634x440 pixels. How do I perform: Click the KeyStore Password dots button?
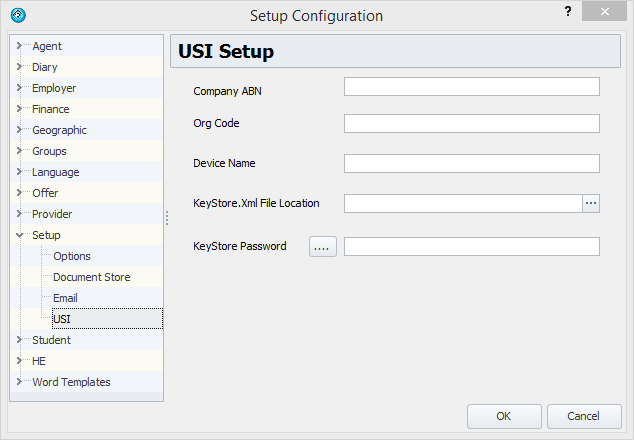pyautogui.click(x=323, y=247)
